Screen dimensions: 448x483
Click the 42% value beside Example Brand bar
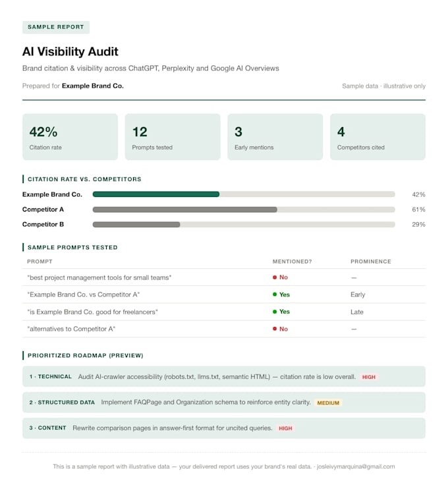click(x=418, y=194)
